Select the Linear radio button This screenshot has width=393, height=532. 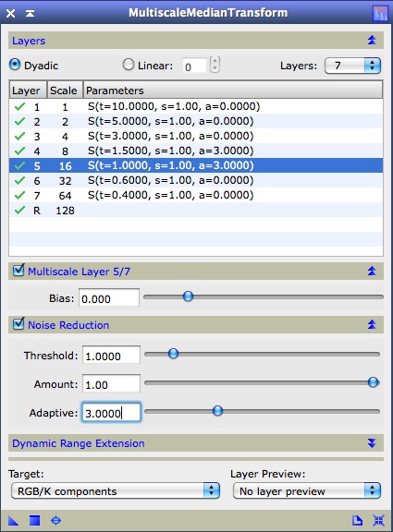coord(129,65)
